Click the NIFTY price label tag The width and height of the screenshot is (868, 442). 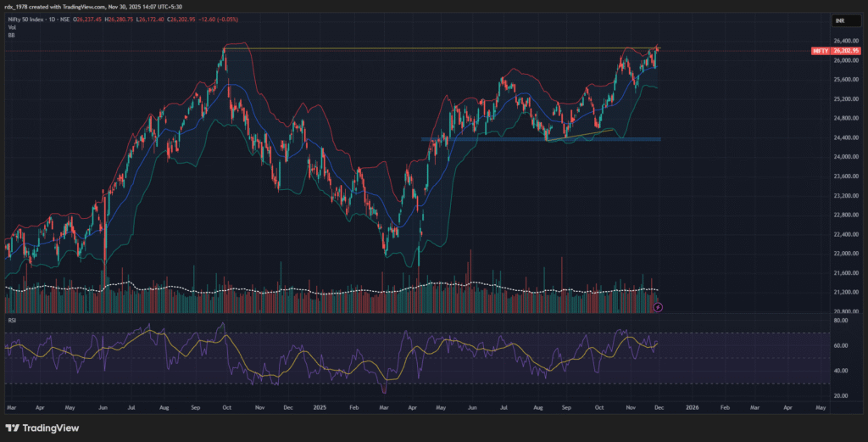pyautogui.click(x=820, y=51)
